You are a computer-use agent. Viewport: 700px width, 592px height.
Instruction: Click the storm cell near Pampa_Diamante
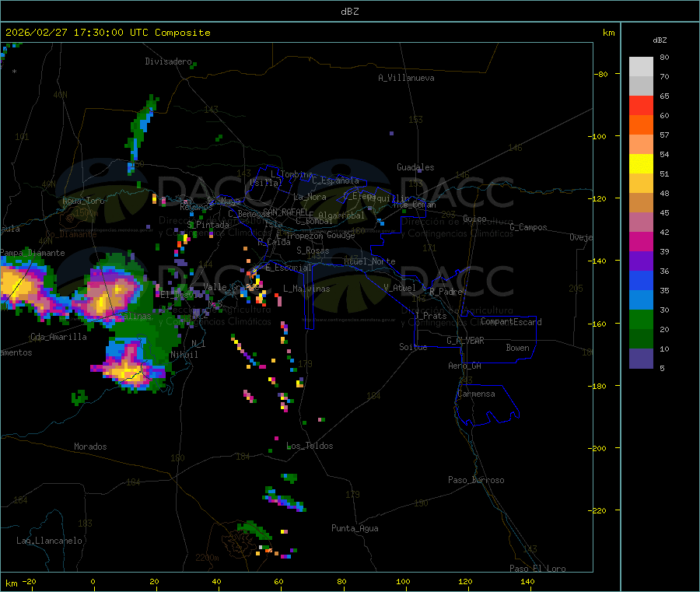click(30, 285)
